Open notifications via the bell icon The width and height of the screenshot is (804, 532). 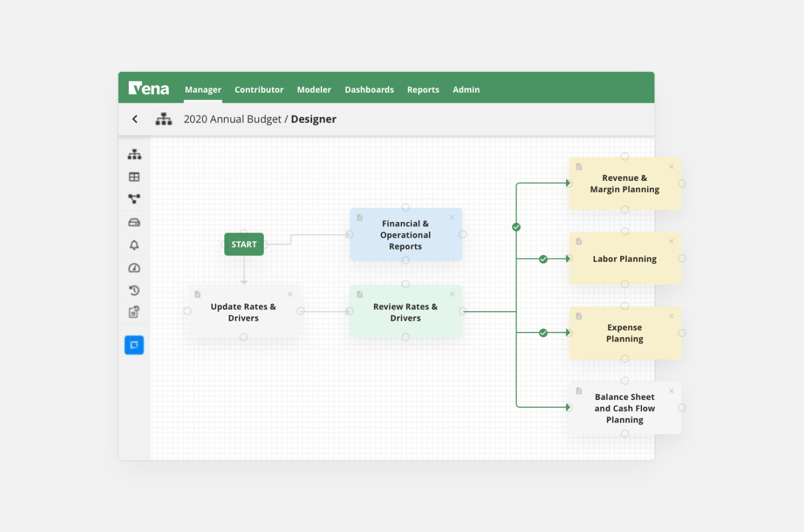[134, 245]
